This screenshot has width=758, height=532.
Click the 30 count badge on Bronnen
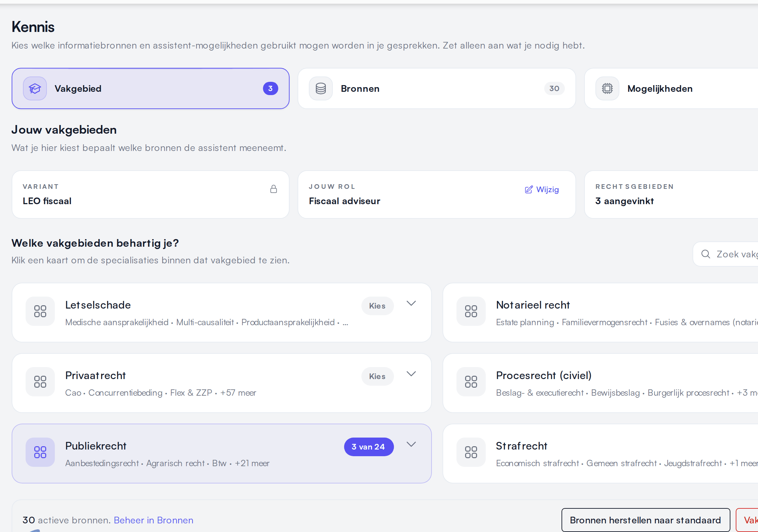[x=554, y=88]
